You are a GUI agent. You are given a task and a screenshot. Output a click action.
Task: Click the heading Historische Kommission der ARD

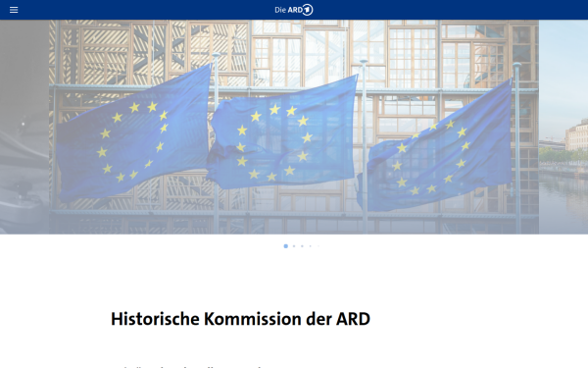tap(240, 319)
